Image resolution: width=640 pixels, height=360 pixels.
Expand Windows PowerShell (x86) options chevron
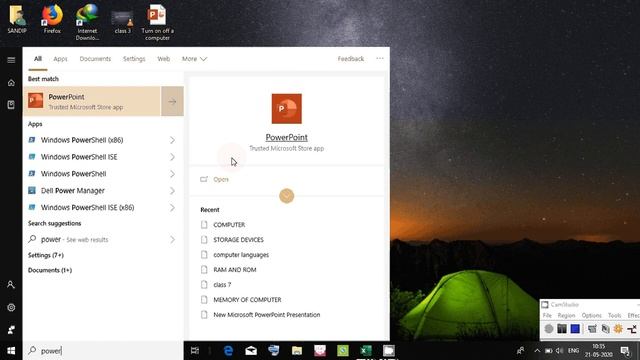pyautogui.click(x=172, y=140)
